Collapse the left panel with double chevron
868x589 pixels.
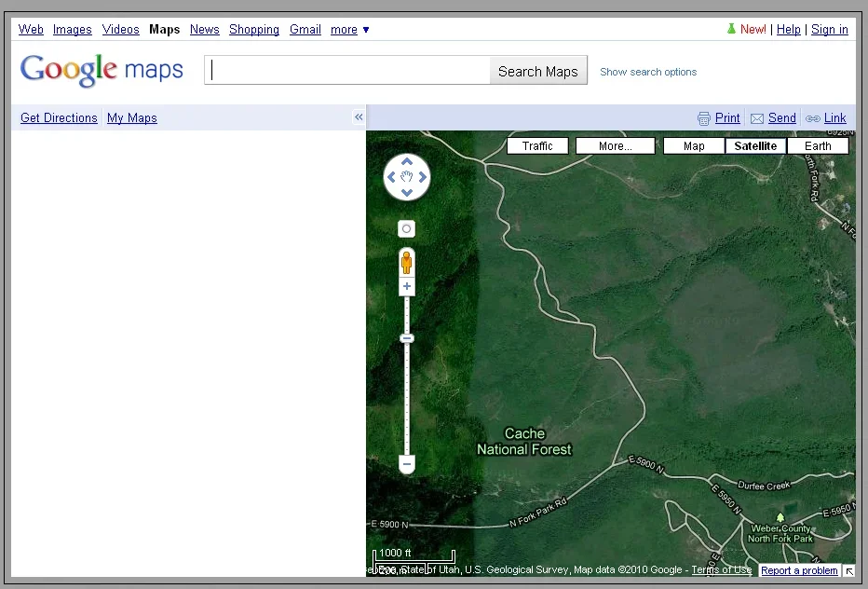click(x=359, y=116)
